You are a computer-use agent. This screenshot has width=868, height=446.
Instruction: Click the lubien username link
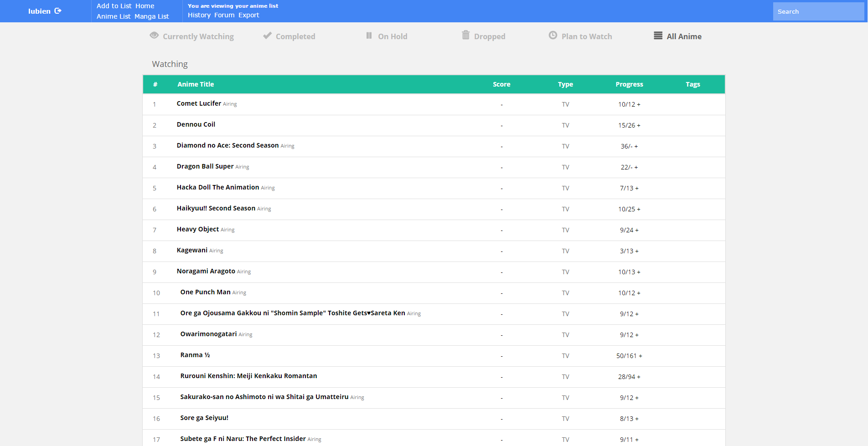39,11
